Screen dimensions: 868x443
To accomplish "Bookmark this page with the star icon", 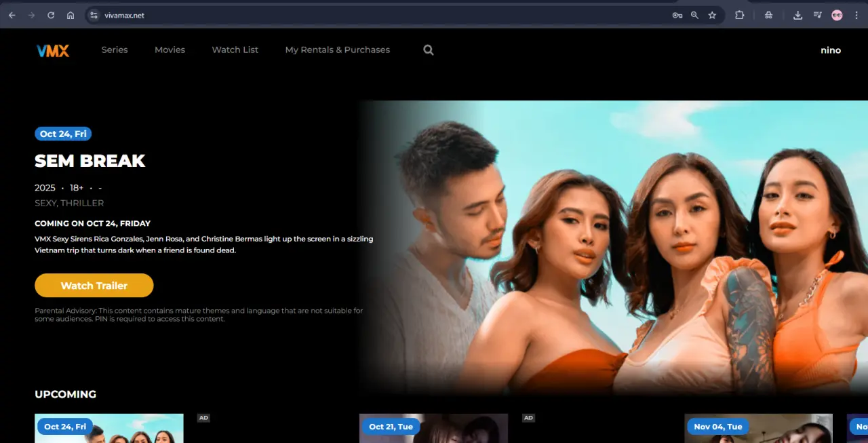I will pos(712,15).
